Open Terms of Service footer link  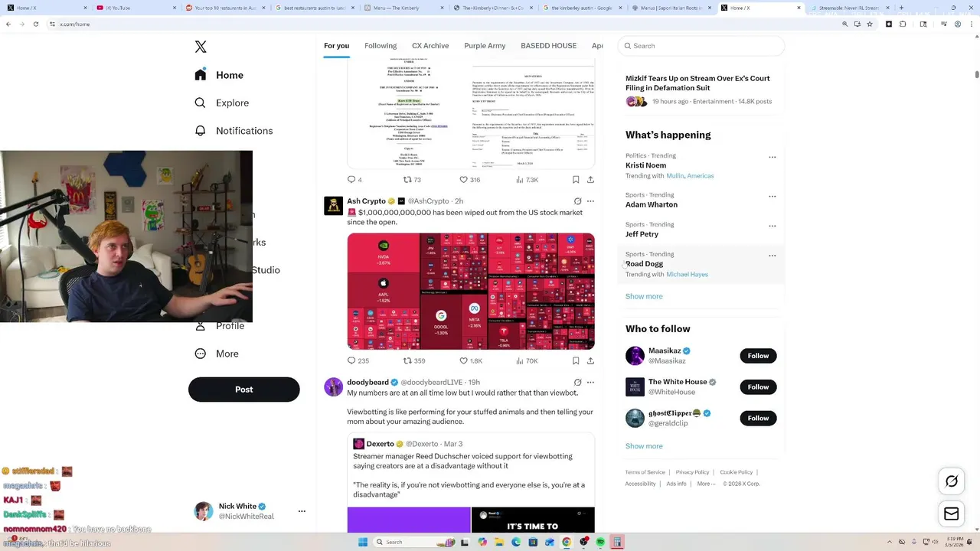pyautogui.click(x=645, y=472)
